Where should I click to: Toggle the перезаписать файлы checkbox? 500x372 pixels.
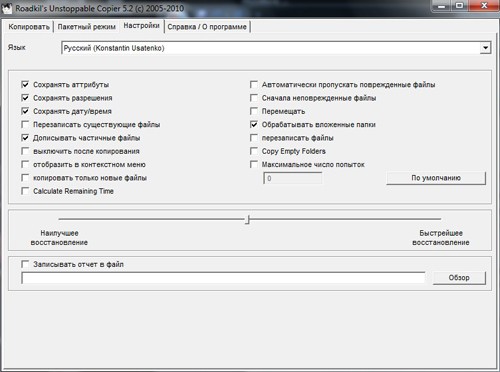point(254,138)
